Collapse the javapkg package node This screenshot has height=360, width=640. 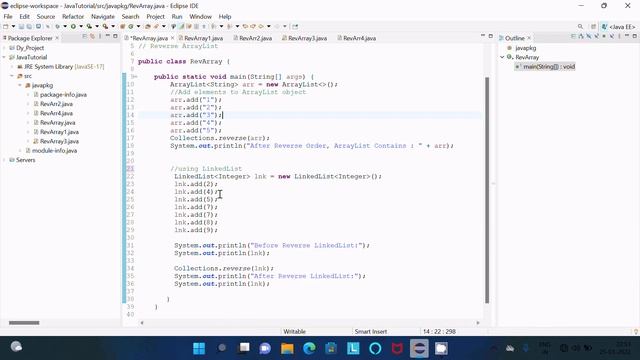[20, 85]
